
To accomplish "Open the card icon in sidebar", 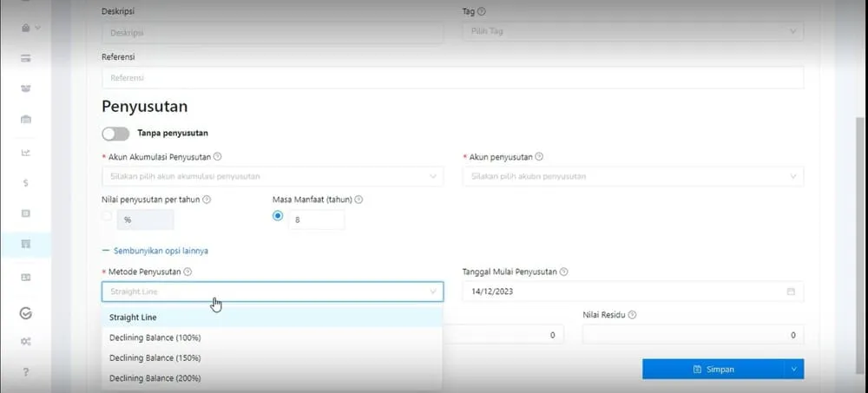I will [x=25, y=59].
